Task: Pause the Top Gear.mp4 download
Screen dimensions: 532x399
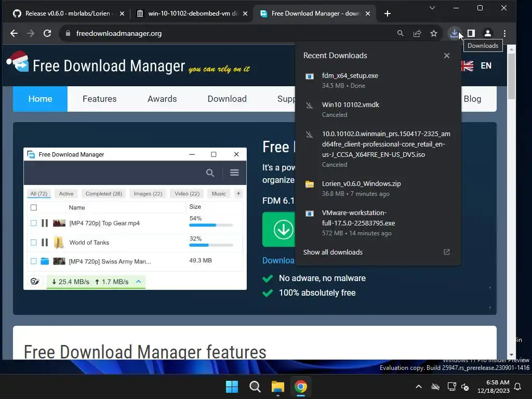Action: (45, 223)
